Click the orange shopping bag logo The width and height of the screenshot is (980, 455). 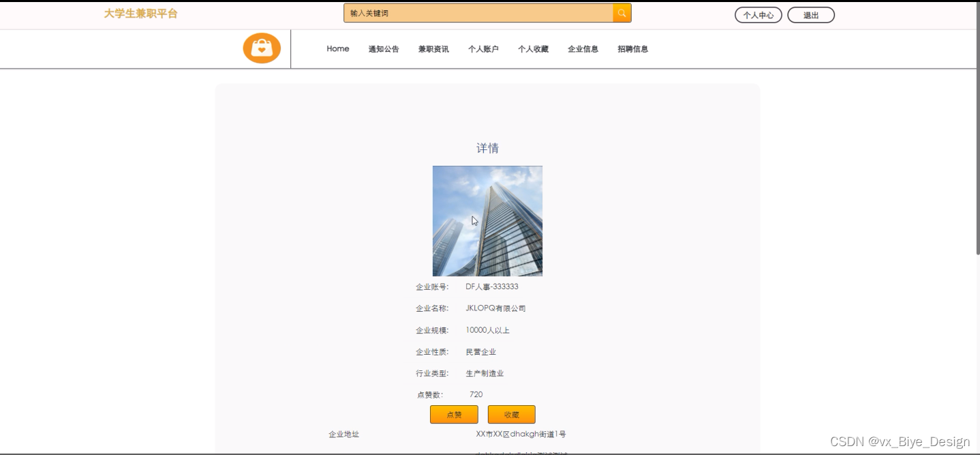262,48
